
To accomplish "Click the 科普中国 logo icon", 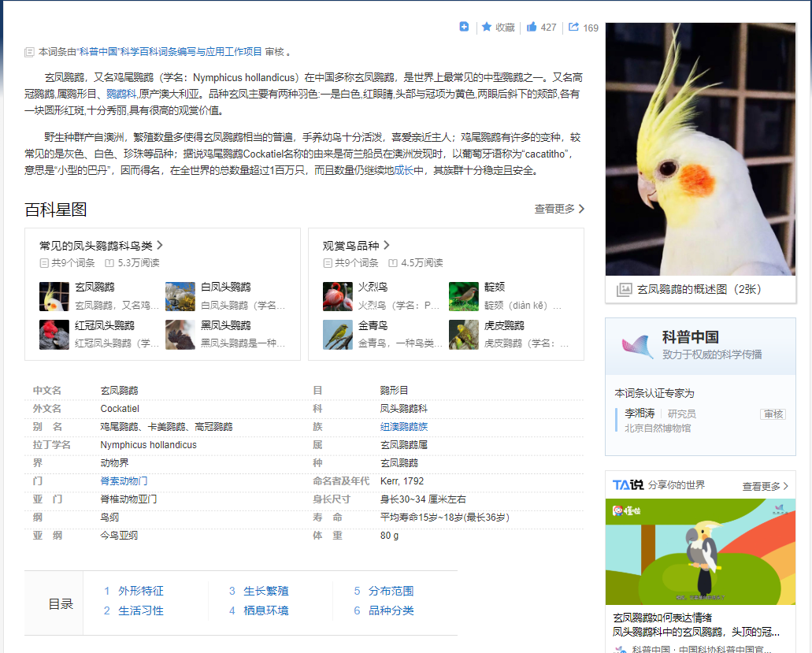I will point(637,346).
